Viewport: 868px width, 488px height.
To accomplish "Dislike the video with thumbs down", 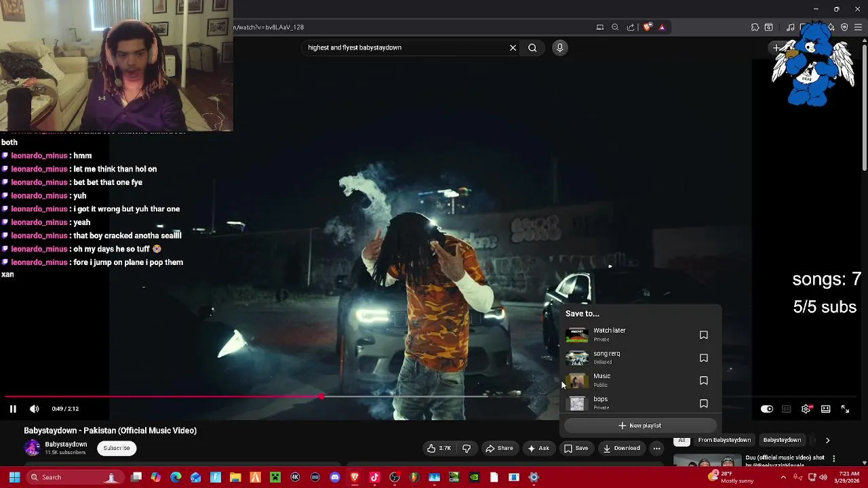I will 467,448.
